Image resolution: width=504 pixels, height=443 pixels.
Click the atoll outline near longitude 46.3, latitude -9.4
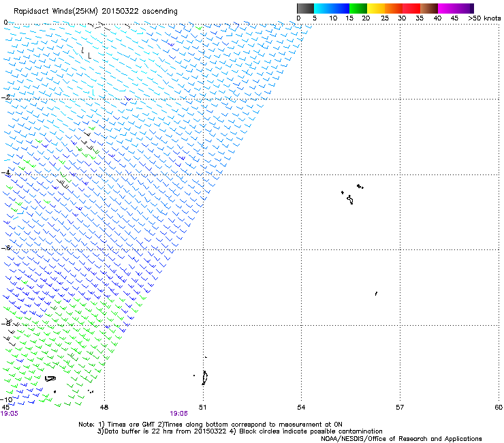click(50, 379)
